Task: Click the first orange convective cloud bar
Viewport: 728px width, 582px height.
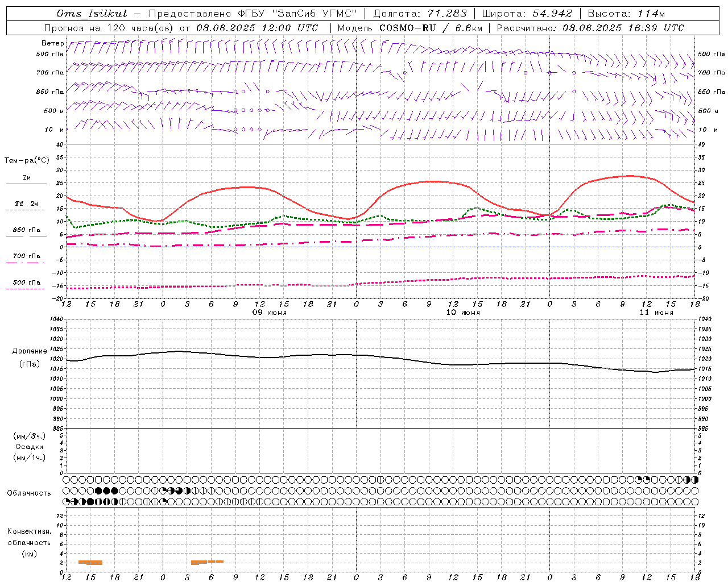Action: (x=90, y=563)
